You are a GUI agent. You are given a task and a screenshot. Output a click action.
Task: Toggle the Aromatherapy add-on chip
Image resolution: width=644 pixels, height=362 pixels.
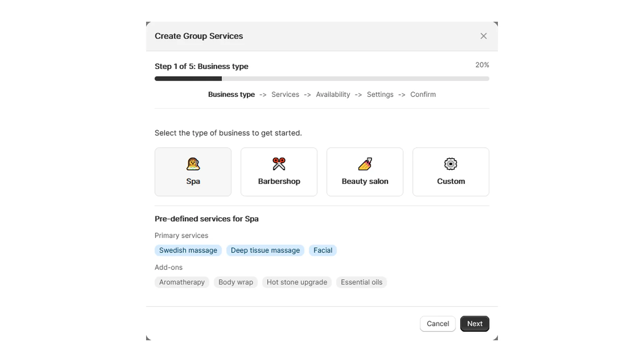click(182, 282)
